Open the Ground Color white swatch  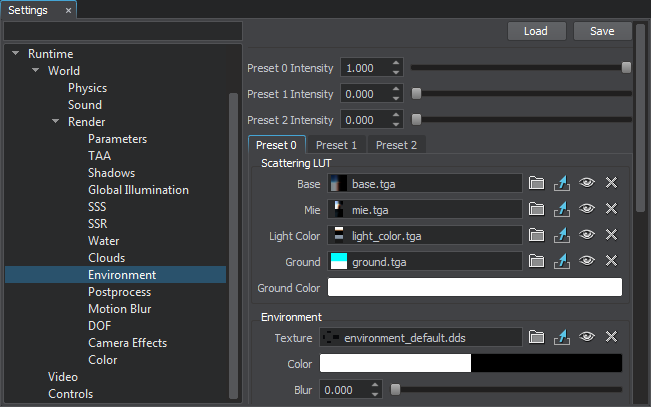475,287
